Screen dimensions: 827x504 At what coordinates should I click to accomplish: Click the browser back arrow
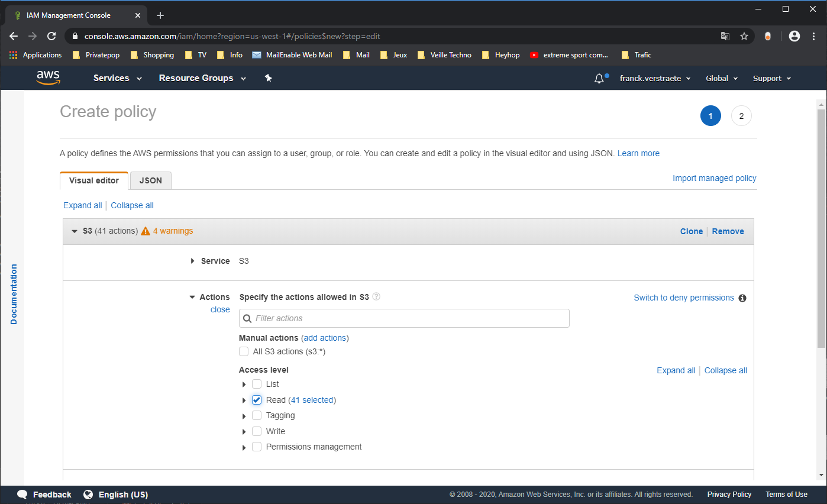(14, 36)
